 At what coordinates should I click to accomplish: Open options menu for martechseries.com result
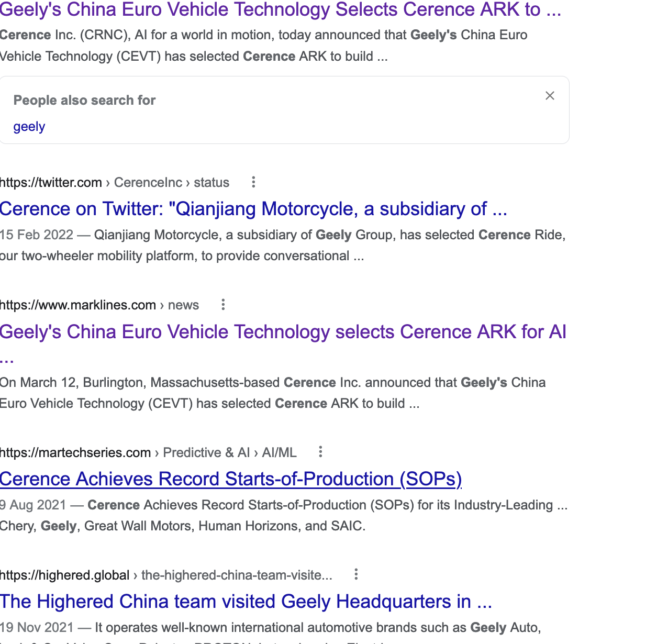(x=320, y=452)
